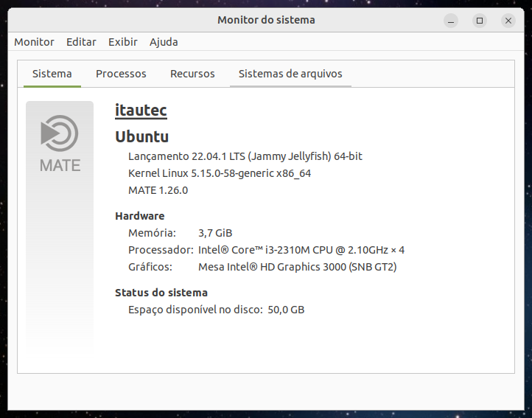The width and height of the screenshot is (532, 418).
Task: Click the itautec hostname heading
Action: tap(141, 110)
